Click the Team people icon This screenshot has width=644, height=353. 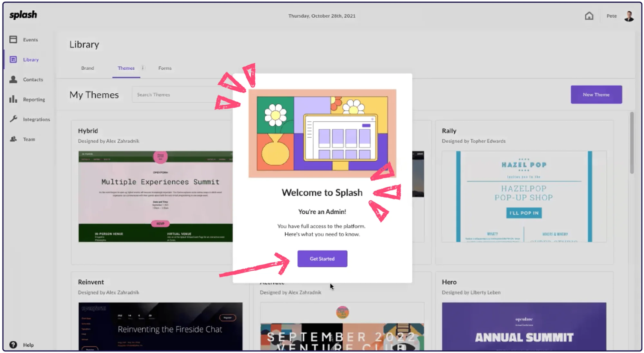[x=13, y=139]
